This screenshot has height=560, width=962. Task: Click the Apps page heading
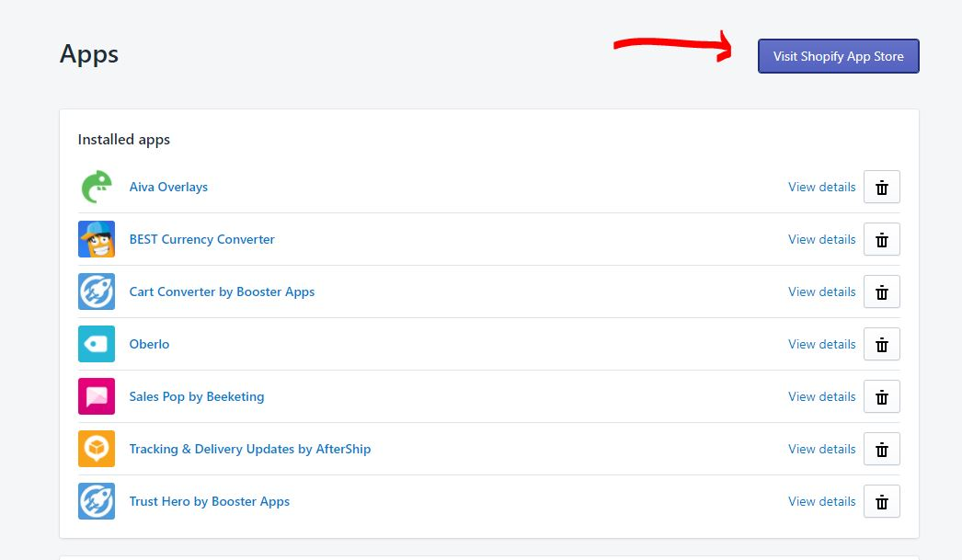click(x=89, y=54)
